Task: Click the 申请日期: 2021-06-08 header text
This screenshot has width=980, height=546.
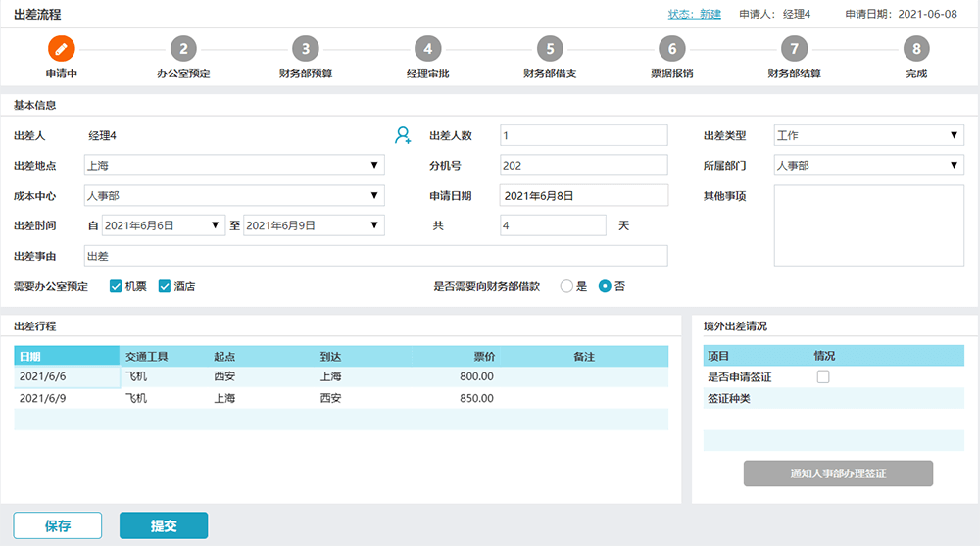Action: [x=902, y=14]
